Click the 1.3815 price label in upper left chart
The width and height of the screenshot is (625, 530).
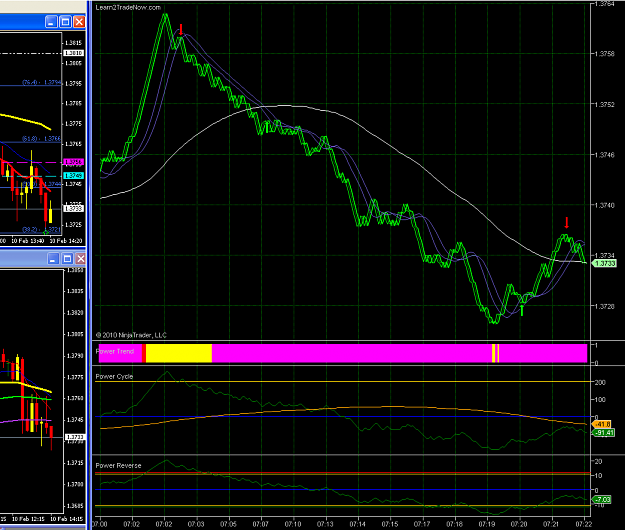tap(73, 43)
